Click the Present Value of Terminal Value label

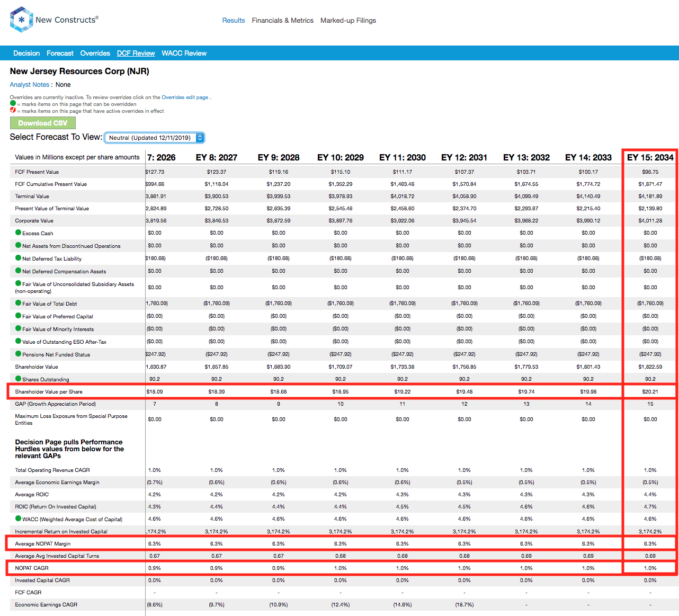52,209
